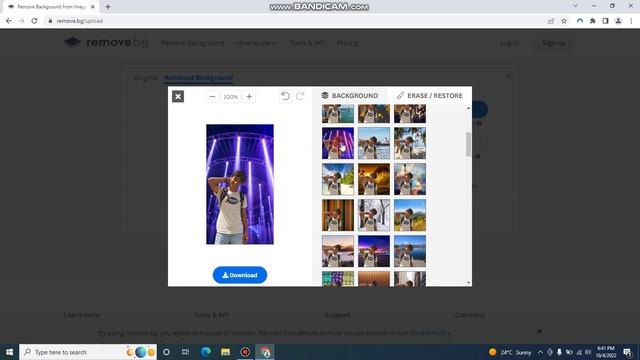Zoom in with the plus button

coord(249,97)
